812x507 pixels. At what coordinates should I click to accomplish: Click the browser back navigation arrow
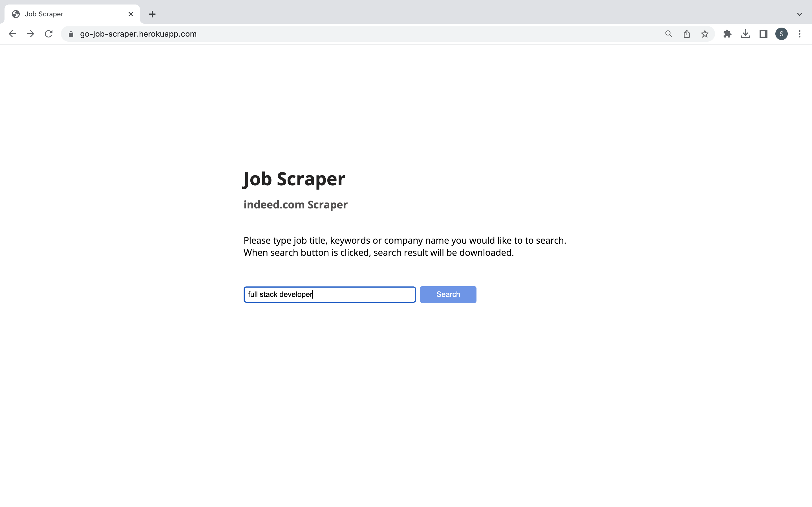point(12,34)
